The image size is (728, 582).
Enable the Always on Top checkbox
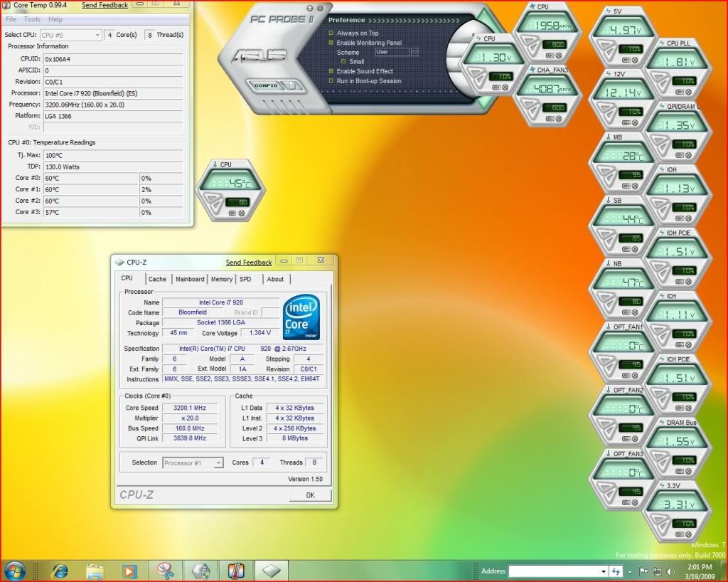click(x=331, y=33)
